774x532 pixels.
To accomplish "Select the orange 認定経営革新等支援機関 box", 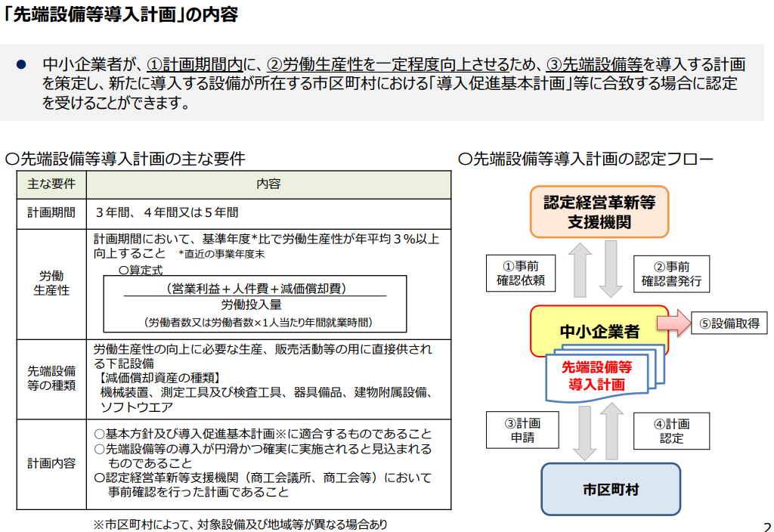I will pos(599,212).
